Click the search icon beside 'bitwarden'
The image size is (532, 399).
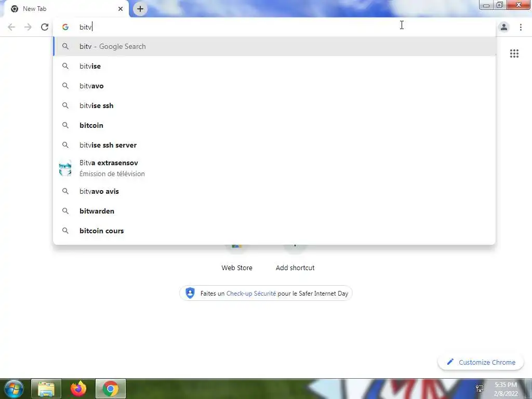[x=65, y=211]
